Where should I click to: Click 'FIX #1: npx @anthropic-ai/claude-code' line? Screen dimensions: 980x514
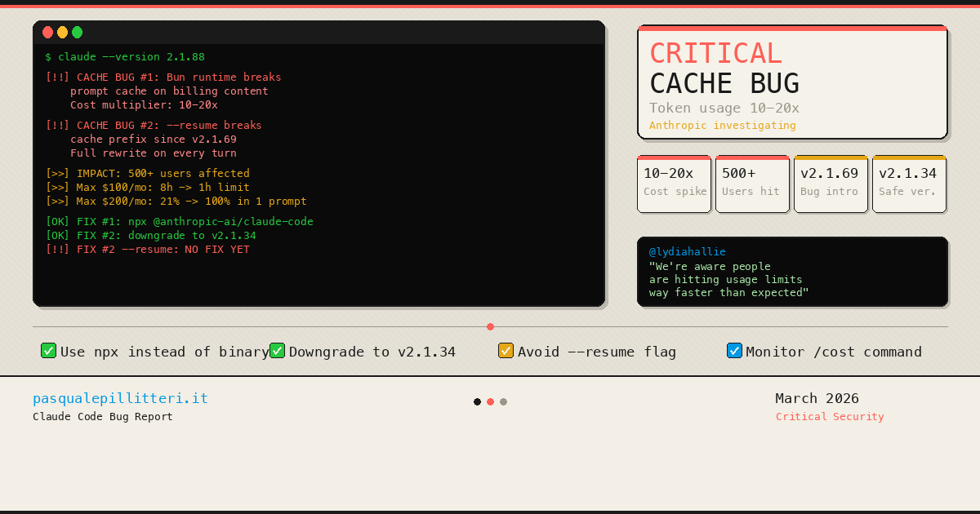179,222
